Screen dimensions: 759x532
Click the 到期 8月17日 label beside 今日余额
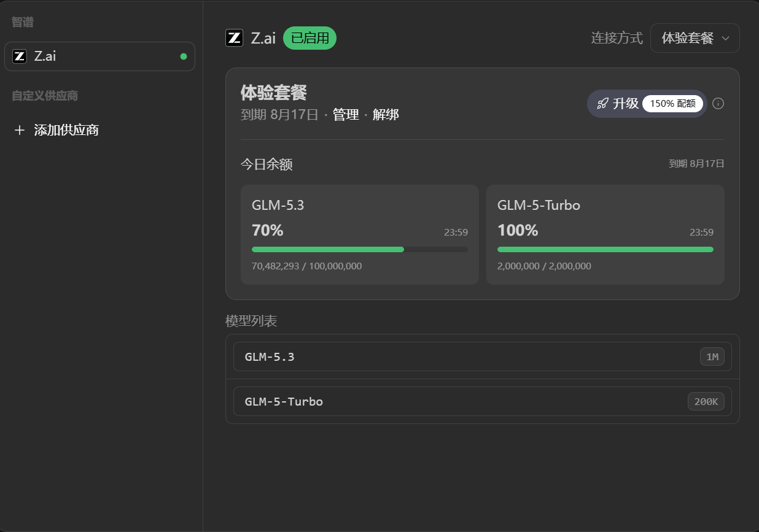click(x=697, y=164)
